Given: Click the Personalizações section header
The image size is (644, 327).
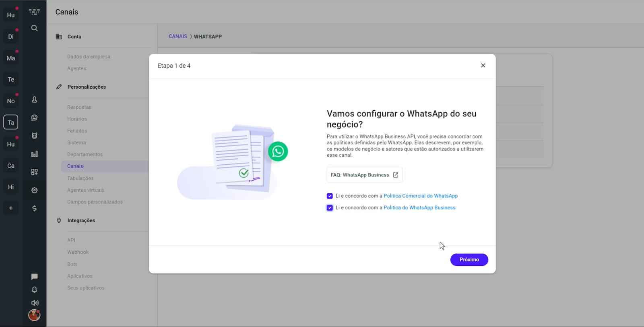Looking at the screenshot, I should click(87, 87).
